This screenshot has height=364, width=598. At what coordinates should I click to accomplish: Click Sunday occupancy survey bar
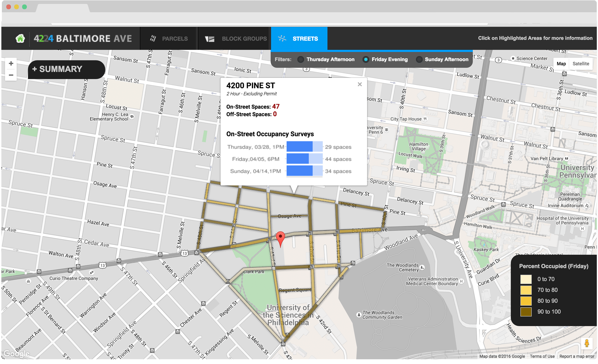point(304,171)
